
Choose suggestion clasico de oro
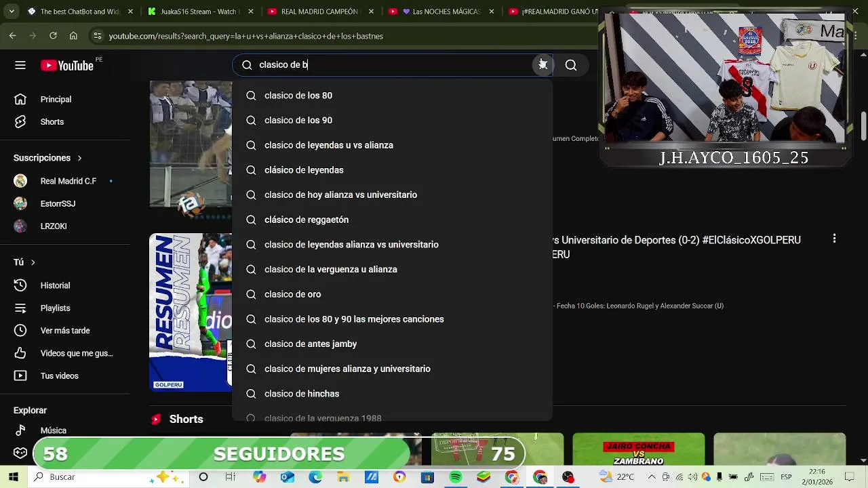tap(392, 294)
